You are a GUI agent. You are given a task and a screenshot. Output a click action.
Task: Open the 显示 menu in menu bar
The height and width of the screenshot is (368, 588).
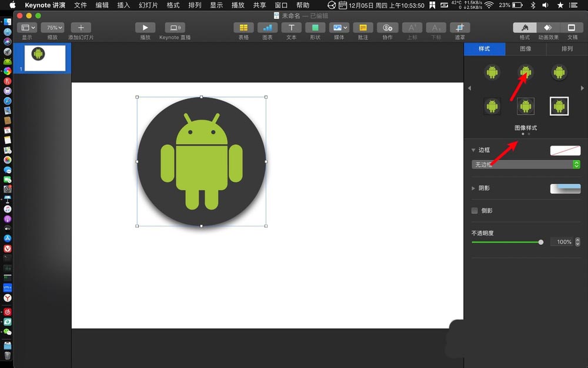pos(216,5)
